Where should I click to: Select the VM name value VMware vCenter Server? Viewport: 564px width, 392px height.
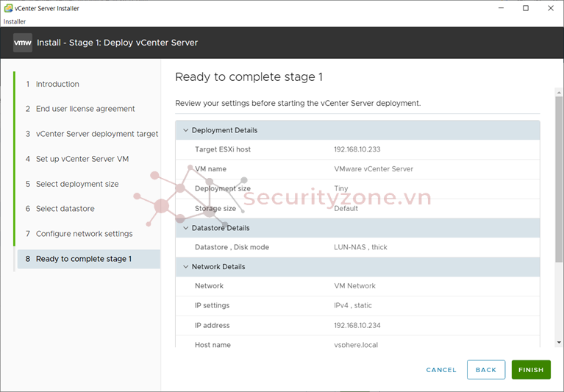pyautogui.click(x=374, y=169)
